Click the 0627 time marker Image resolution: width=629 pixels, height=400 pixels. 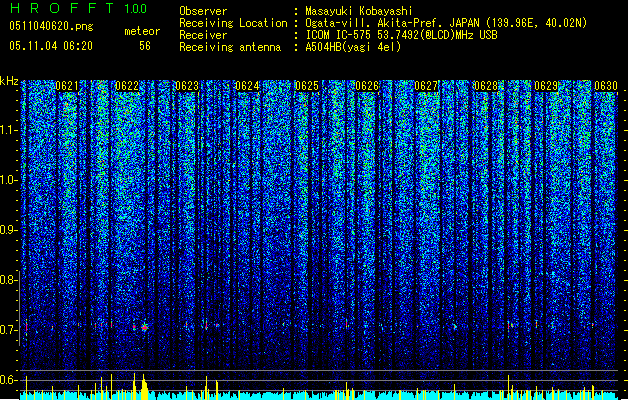pyautogui.click(x=426, y=86)
